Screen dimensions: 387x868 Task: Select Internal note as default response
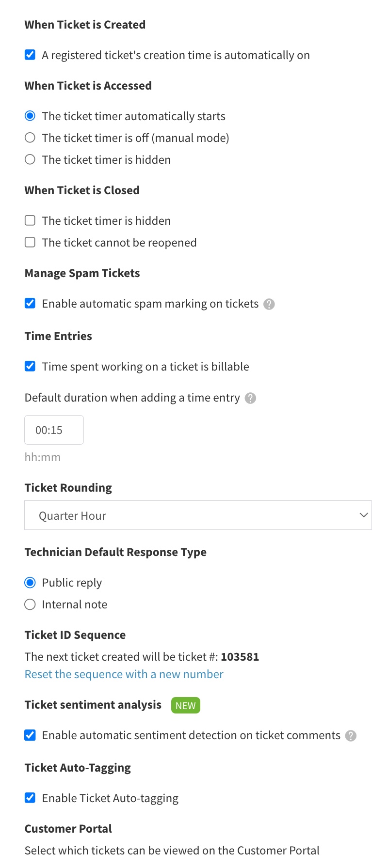[x=30, y=604]
